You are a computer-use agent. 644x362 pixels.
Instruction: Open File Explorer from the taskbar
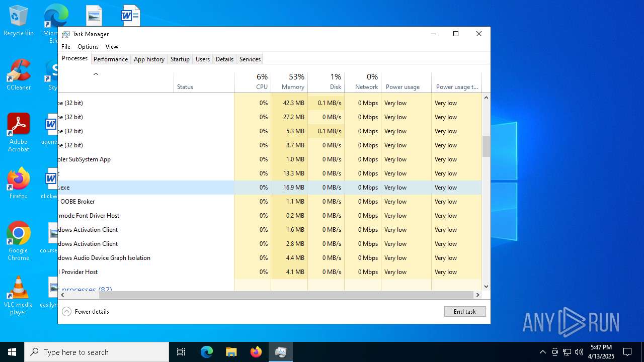tap(231, 352)
